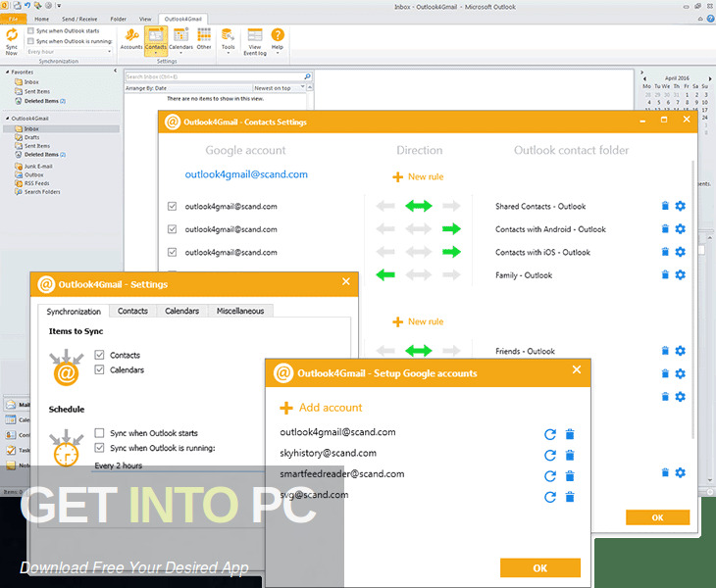This screenshot has height=588, width=716.
Task: Click Add account in Setup Google accounts
Action: pyautogui.click(x=321, y=408)
